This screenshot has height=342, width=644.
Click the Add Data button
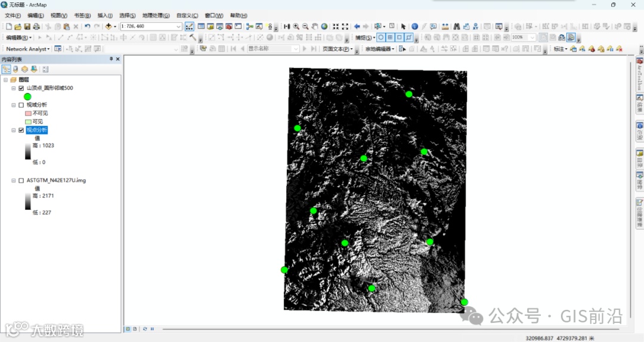pyautogui.click(x=109, y=26)
